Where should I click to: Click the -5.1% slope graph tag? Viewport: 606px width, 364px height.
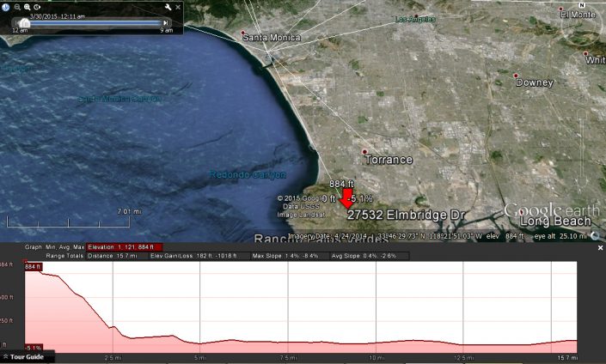(34, 348)
